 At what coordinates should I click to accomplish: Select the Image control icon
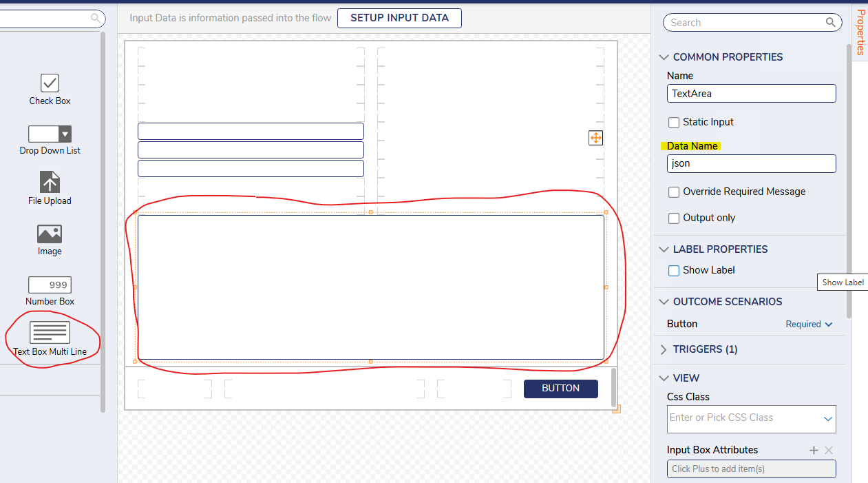tap(50, 234)
